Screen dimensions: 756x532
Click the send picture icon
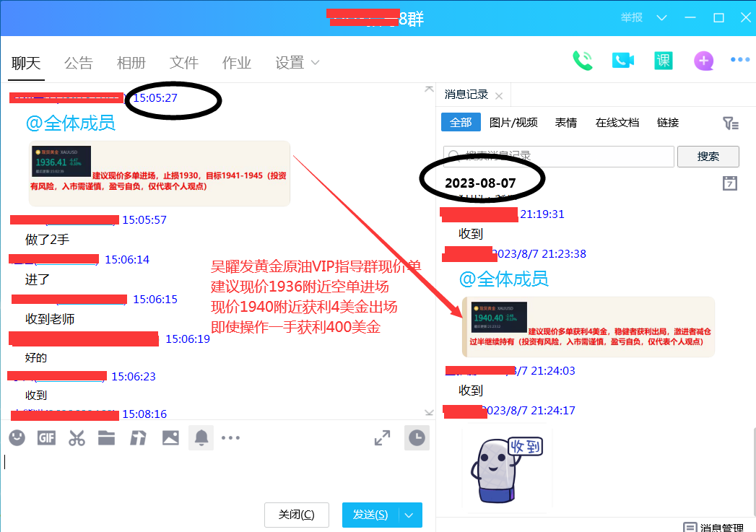pos(170,437)
